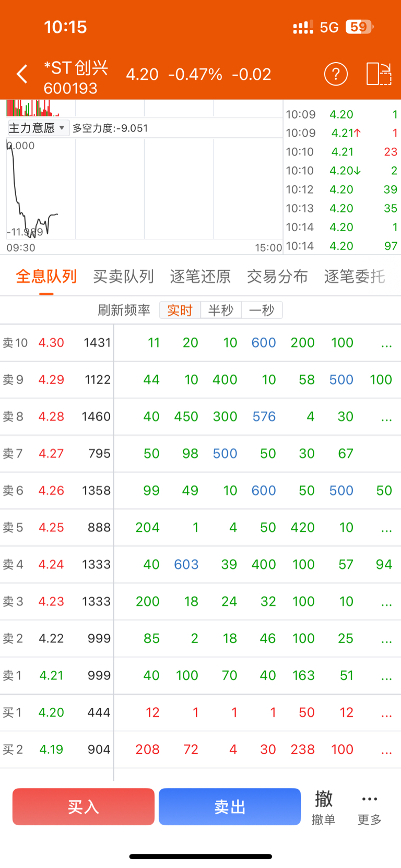Tap 卖10 price 4.30

click(x=51, y=343)
